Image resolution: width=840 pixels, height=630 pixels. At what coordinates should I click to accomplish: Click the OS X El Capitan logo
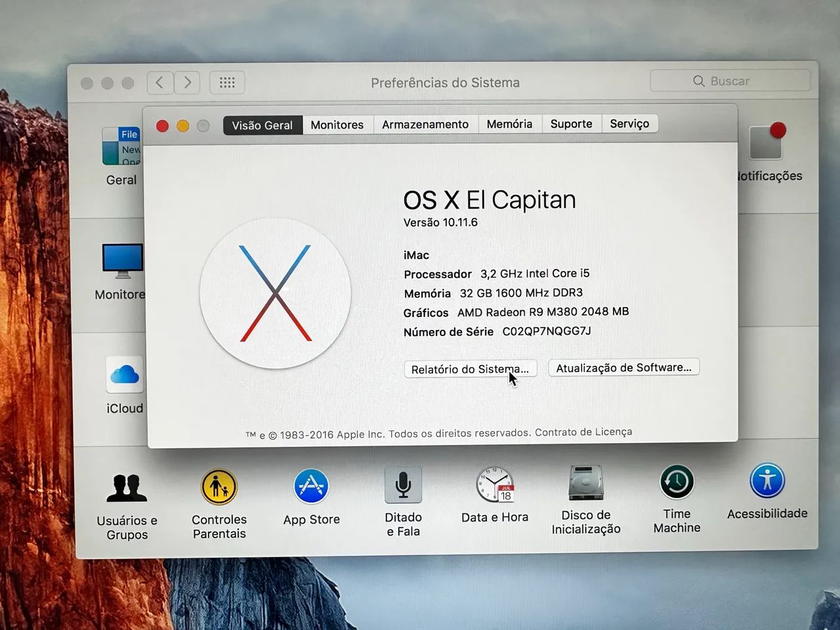point(275,293)
